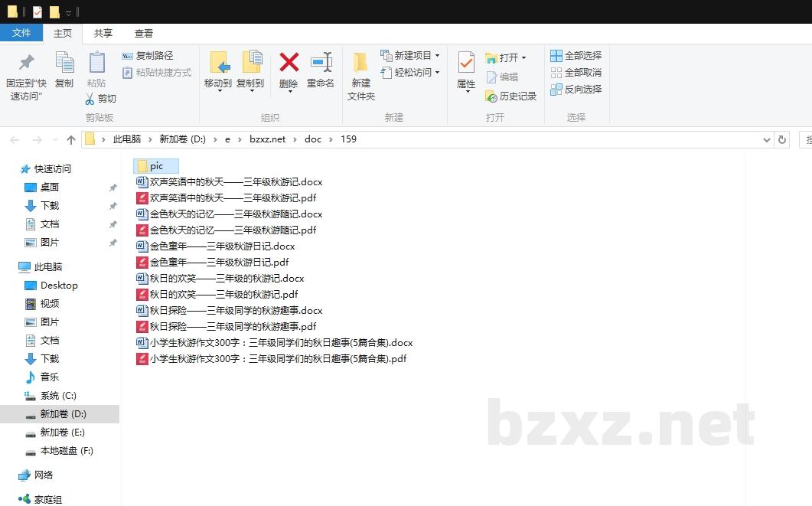This screenshot has height=506, width=812.
Task: Expand the Easy access (轻松访问) dropdown
Action: [437, 73]
